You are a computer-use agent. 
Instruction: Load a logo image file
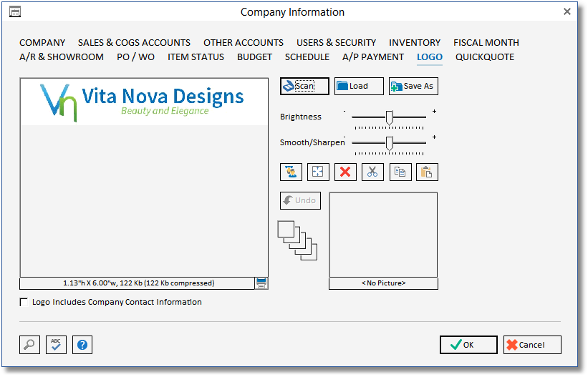(359, 86)
